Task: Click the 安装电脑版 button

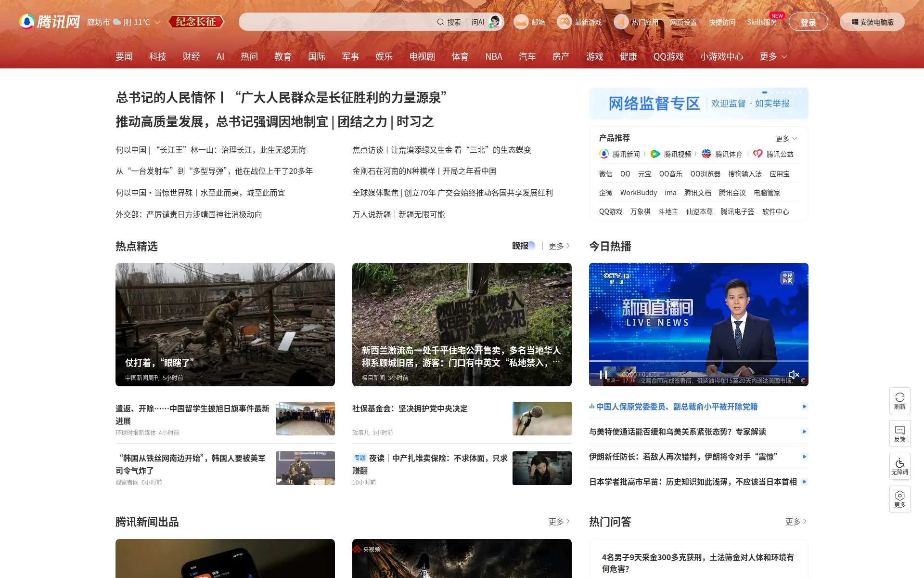Action: tap(872, 22)
